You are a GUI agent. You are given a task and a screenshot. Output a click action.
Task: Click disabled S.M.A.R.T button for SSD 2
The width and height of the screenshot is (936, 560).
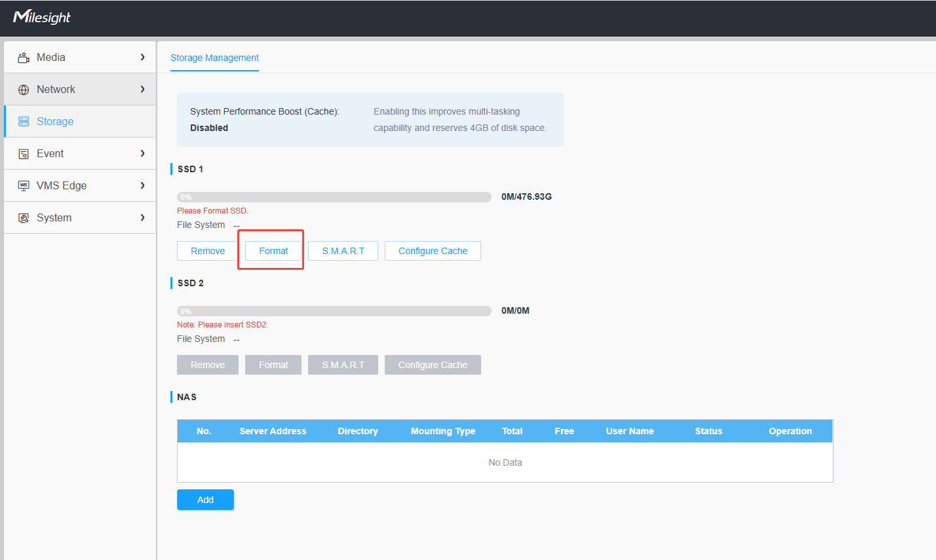point(343,365)
